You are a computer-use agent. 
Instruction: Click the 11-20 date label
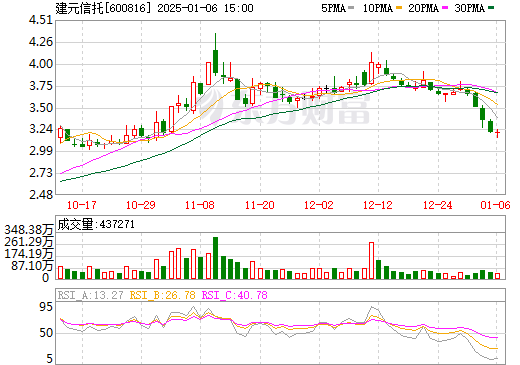click(260, 205)
